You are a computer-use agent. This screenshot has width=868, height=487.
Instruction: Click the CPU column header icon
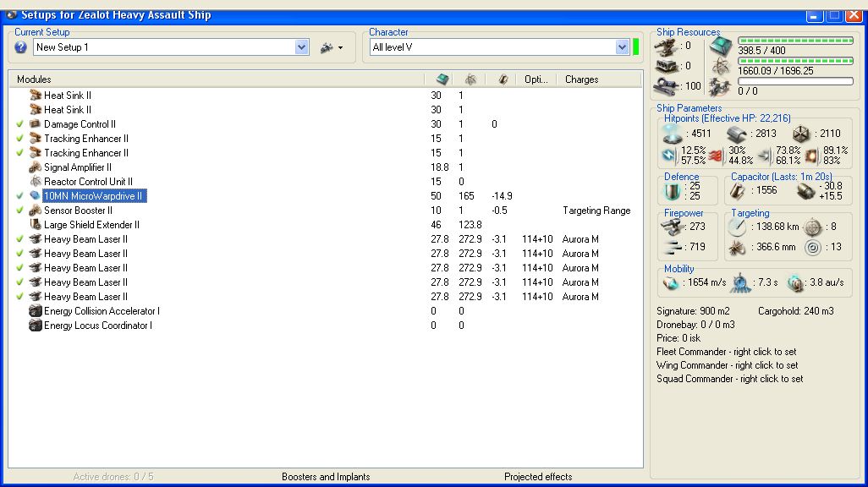click(442, 79)
